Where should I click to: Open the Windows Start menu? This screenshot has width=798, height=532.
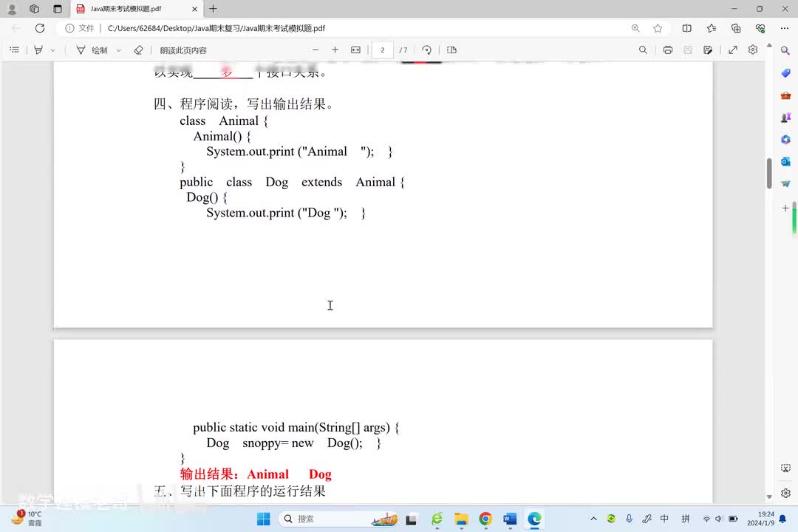(x=264, y=519)
